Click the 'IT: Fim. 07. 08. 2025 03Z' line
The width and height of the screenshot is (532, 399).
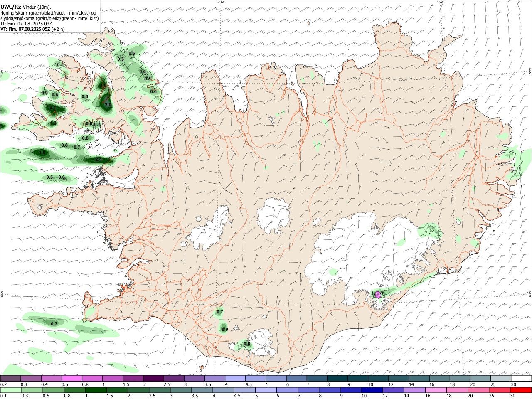(x=26, y=24)
